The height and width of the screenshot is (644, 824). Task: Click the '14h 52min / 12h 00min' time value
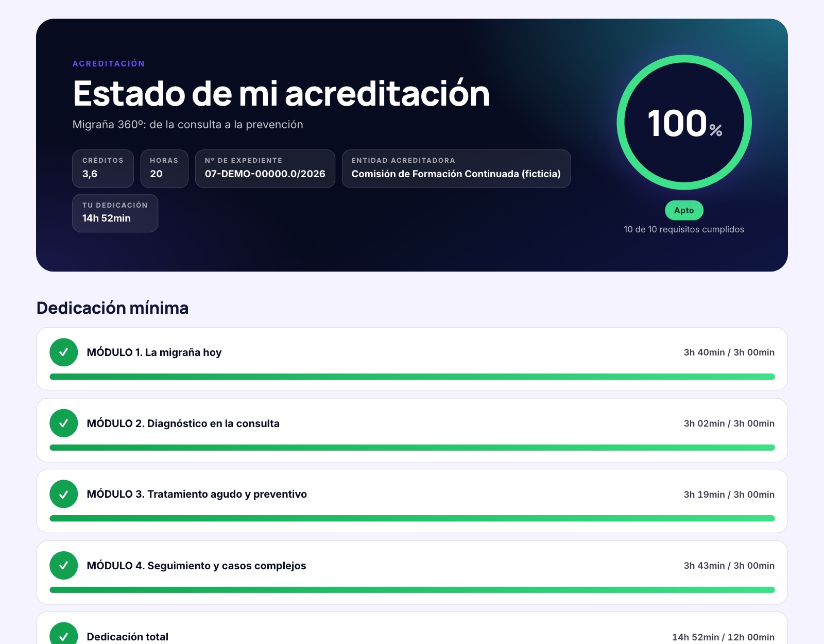click(723, 637)
